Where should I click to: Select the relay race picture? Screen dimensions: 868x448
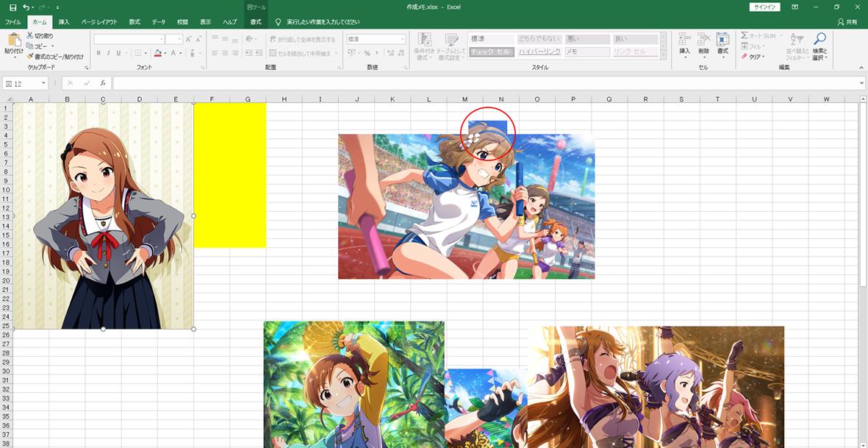[x=466, y=206]
